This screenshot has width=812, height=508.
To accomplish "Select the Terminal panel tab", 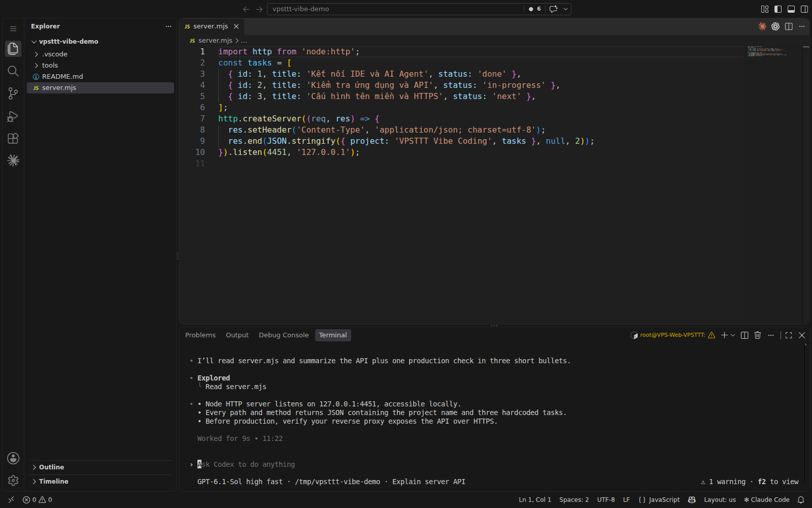I will click(x=333, y=335).
